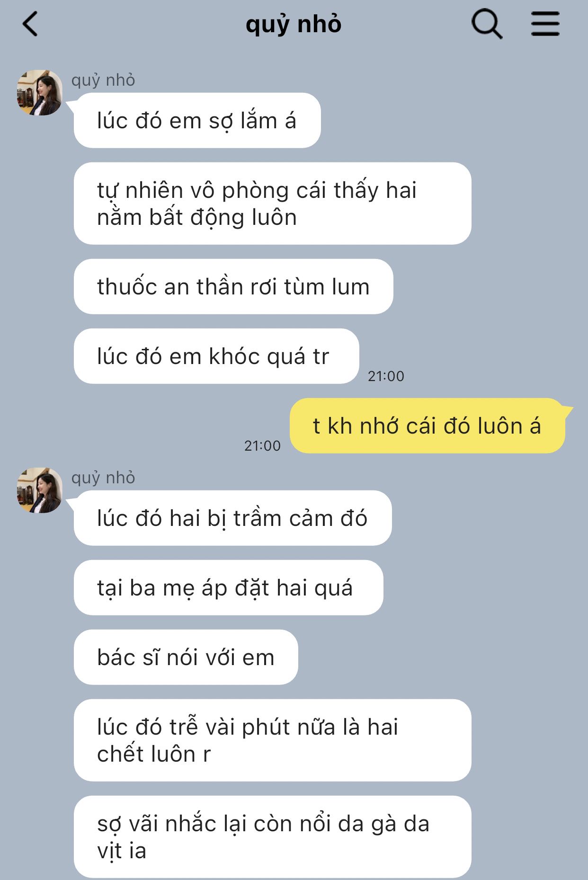Viewport: 588px width, 880px height.
Task: Select yellow bubble 't kh nhớ cái đó luôn á'
Action: click(428, 426)
